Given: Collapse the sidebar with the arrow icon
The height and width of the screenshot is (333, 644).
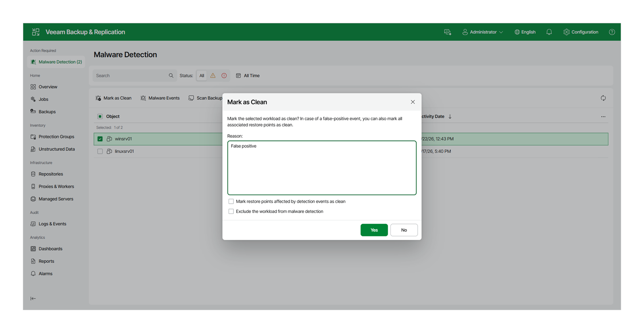Looking at the screenshot, I should (33, 298).
